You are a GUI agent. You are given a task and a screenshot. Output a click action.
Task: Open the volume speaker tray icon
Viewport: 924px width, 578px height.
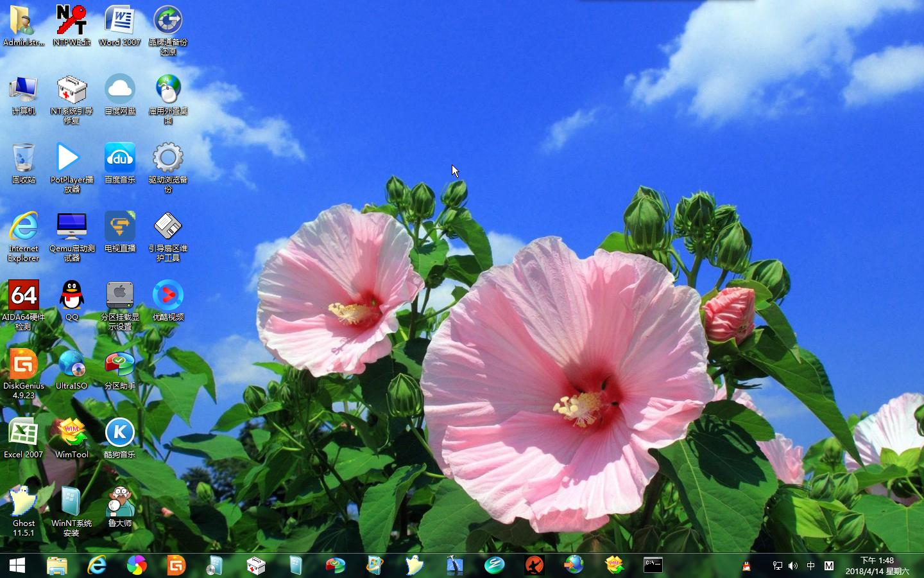[x=794, y=566]
